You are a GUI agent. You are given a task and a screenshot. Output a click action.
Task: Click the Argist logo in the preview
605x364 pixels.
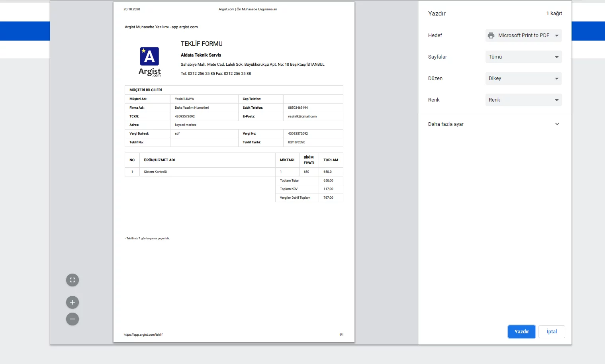149,61
